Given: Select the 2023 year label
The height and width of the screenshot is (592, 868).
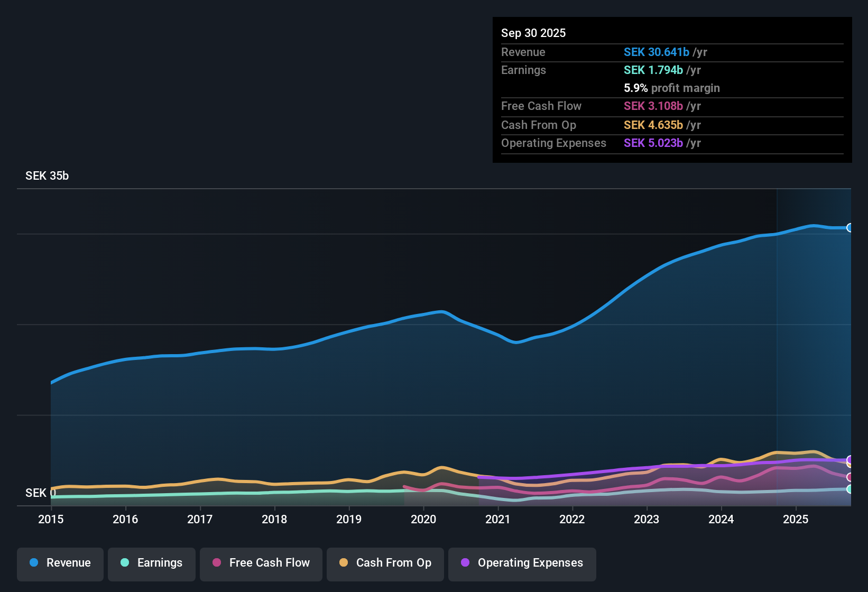Looking at the screenshot, I should [x=647, y=520].
